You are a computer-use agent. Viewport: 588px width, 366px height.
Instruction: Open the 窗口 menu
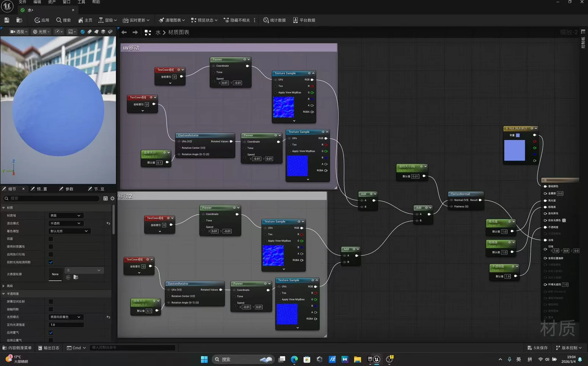click(67, 2)
